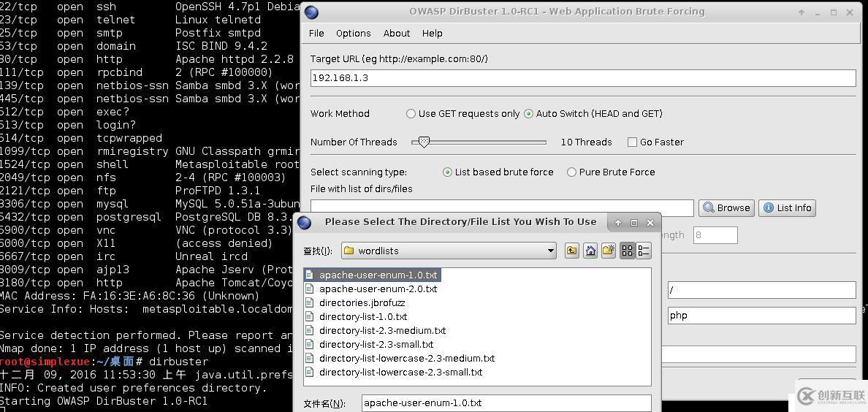This screenshot has height=412, width=868.
Task: Click the 80/tcp http Apache line in terminal
Action: click(x=147, y=59)
